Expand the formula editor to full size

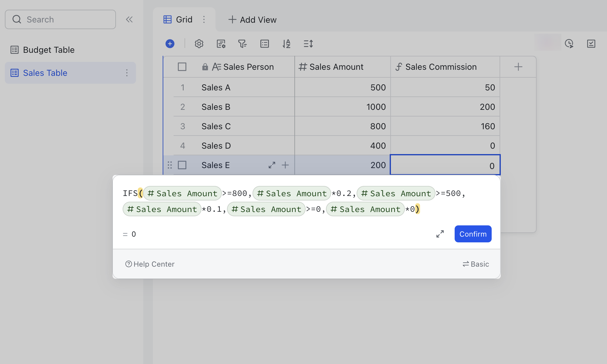pos(440,234)
